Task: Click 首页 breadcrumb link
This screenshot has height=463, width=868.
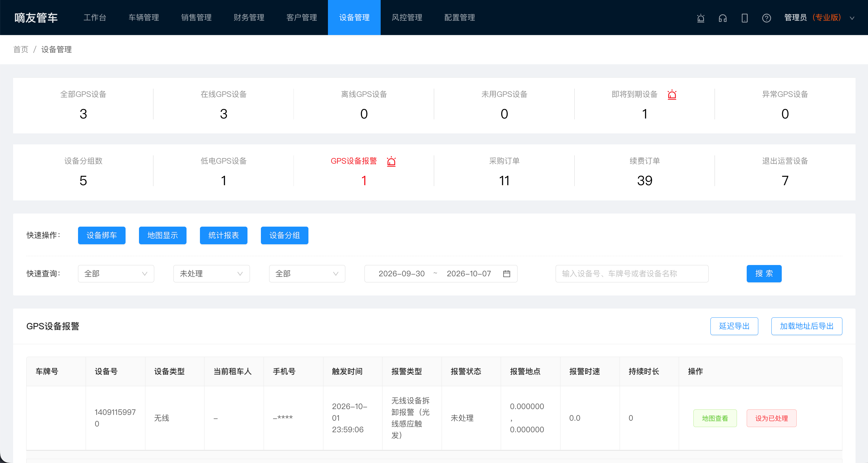Action: 21,50
